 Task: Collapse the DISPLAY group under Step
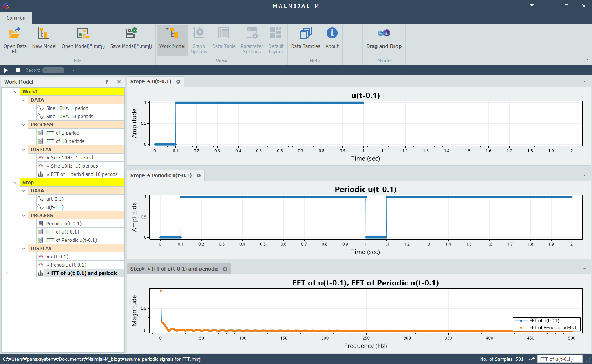[24, 249]
